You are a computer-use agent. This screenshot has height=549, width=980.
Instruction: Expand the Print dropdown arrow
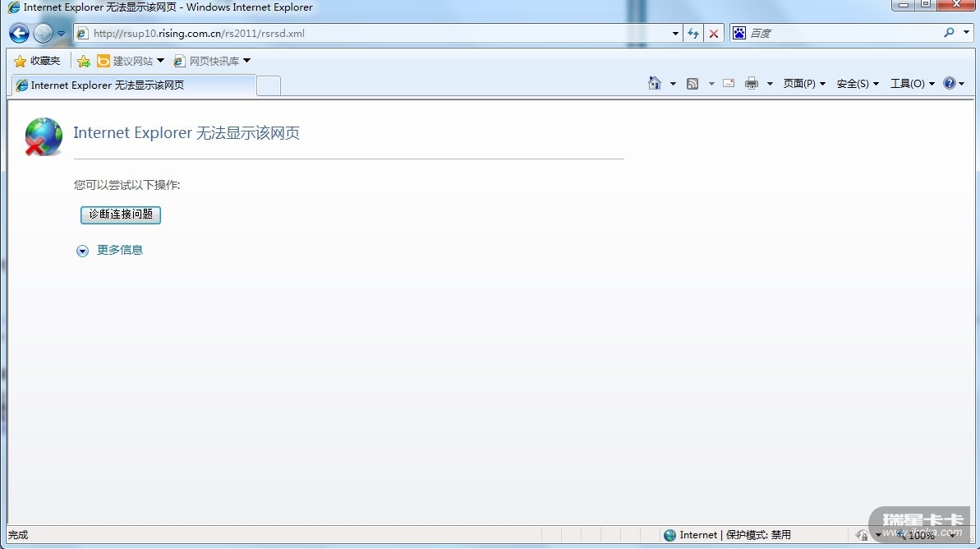pyautogui.click(x=770, y=84)
